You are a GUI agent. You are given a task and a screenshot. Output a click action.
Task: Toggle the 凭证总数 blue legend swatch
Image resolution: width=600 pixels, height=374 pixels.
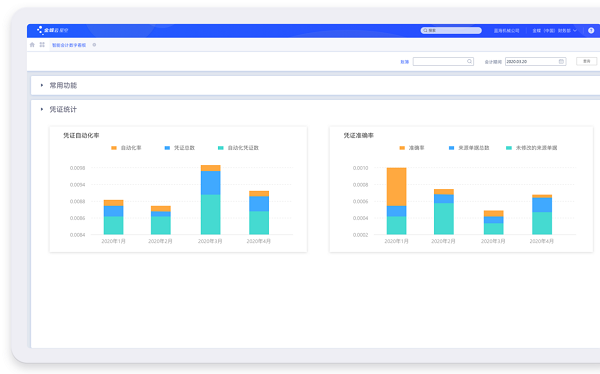click(x=167, y=148)
